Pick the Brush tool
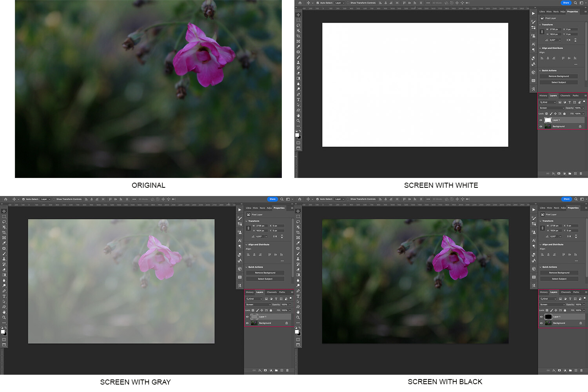Image resolution: width=588 pixels, height=392 pixels. pos(299,58)
